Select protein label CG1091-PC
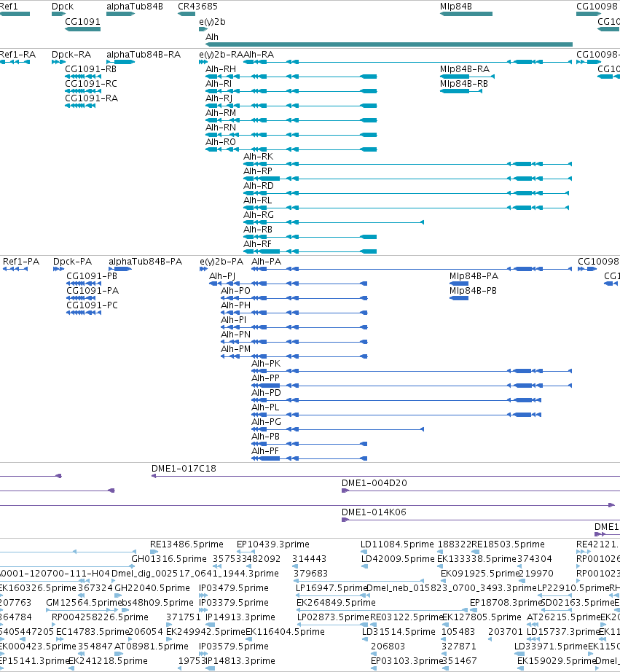Image resolution: width=620 pixels, height=672 pixels. [92, 305]
